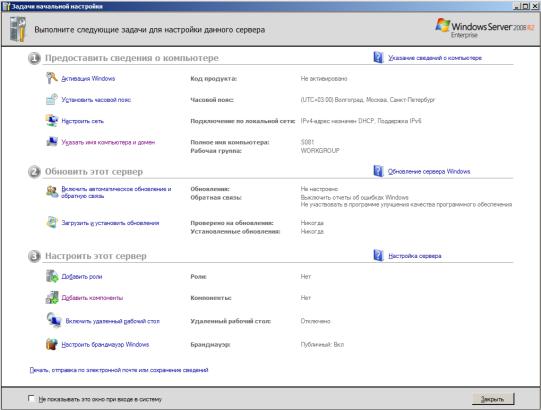This screenshot has width=541, height=410.
Task: Open Установить часовой пояс link
Action: point(96,100)
